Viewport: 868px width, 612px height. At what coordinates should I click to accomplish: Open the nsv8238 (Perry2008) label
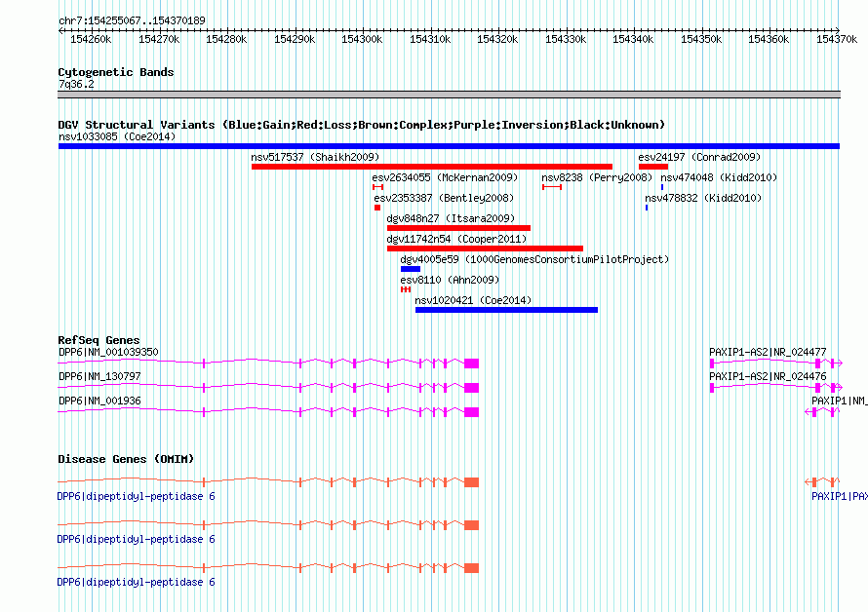(x=597, y=177)
